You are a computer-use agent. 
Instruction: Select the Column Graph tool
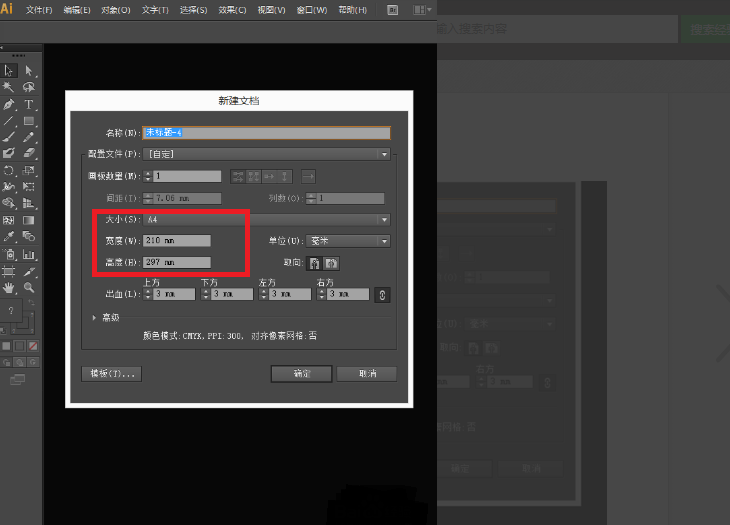(29, 254)
